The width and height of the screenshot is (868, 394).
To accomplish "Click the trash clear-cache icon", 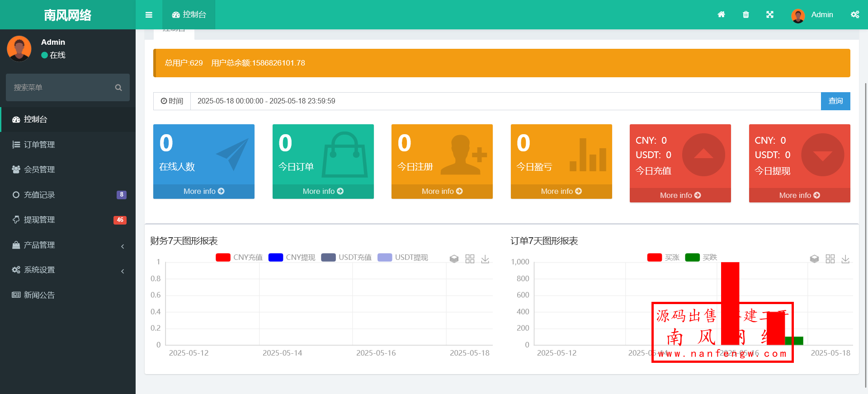I will [746, 14].
